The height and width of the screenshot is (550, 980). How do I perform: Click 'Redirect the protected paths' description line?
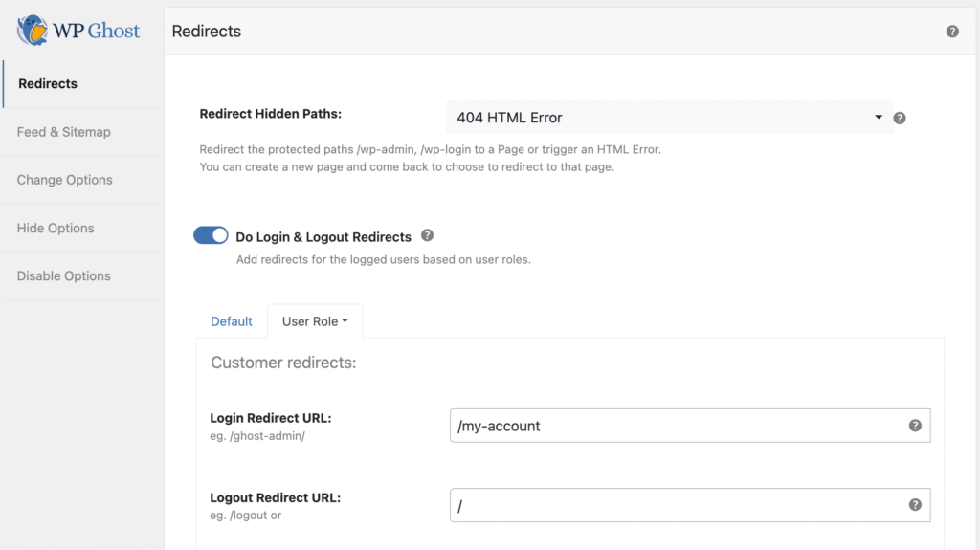(430, 149)
